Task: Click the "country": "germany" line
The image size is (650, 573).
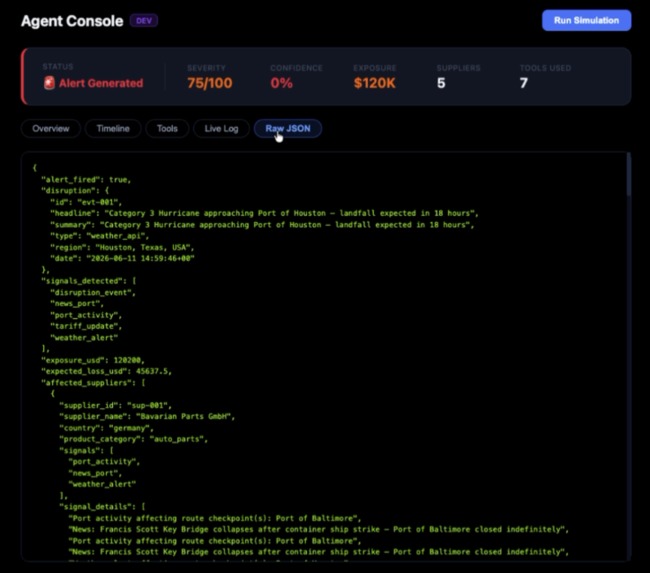Action: [x=107, y=428]
